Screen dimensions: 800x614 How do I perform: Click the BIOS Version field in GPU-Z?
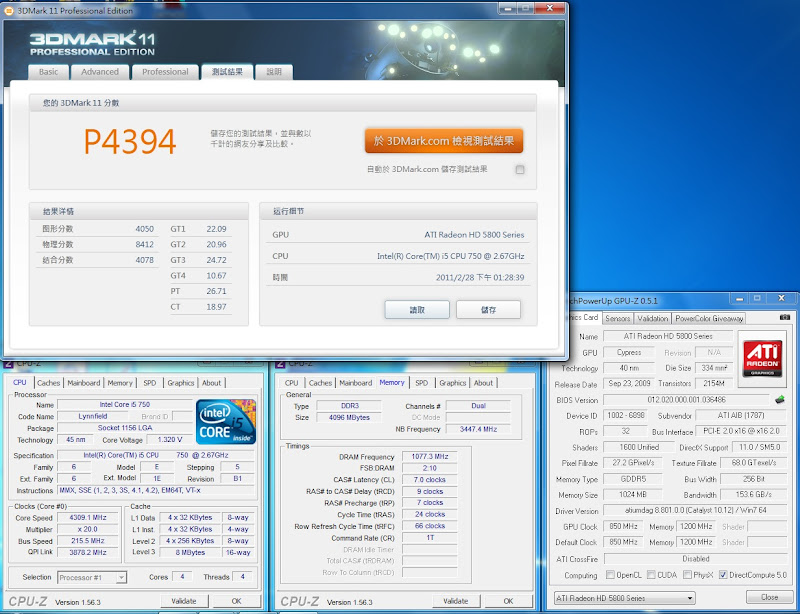click(686, 400)
